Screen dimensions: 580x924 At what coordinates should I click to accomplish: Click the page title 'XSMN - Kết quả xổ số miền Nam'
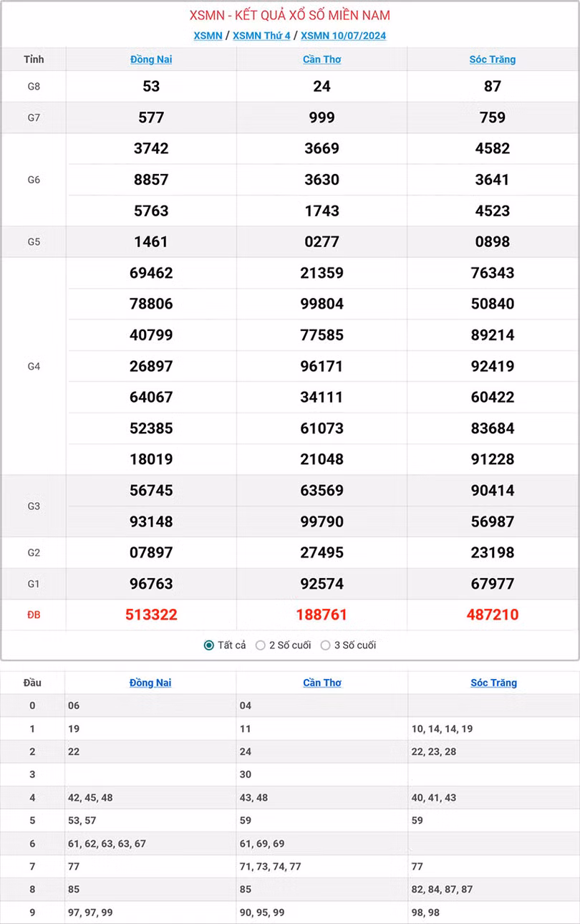pyautogui.click(x=290, y=15)
